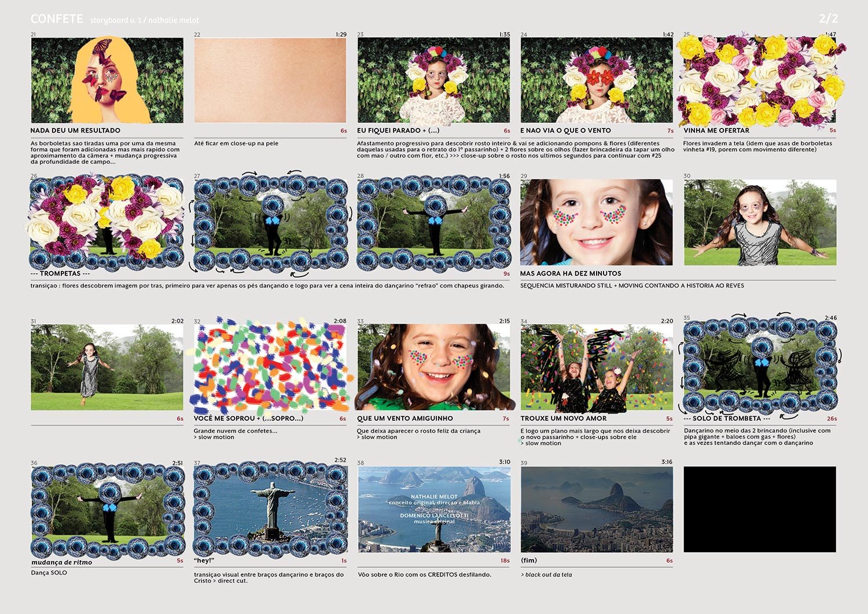Click timecode 2:52 above frame 37
The image size is (868, 614).
pyautogui.click(x=340, y=461)
